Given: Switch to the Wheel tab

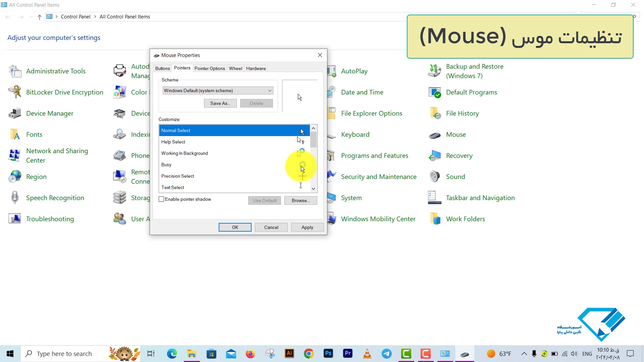Looking at the screenshot, I should (x=235, y=68).
